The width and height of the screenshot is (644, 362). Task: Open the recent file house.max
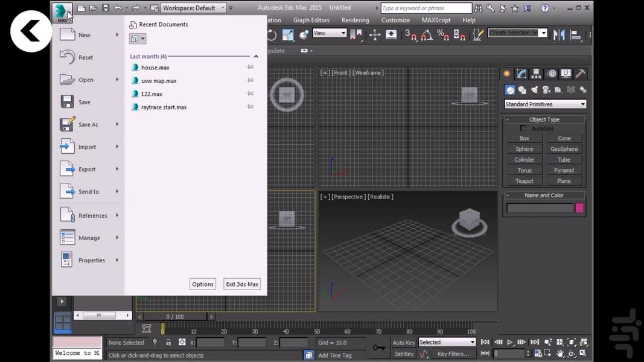[155, 68]
